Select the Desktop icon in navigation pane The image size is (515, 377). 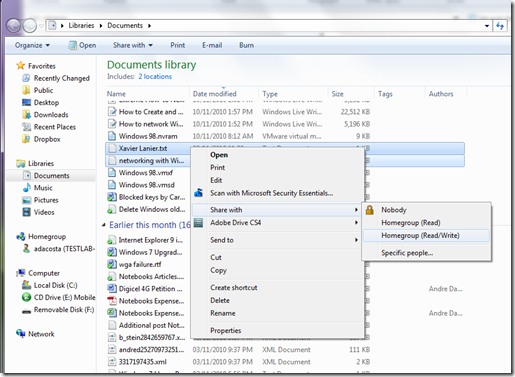tap(26, 102)
